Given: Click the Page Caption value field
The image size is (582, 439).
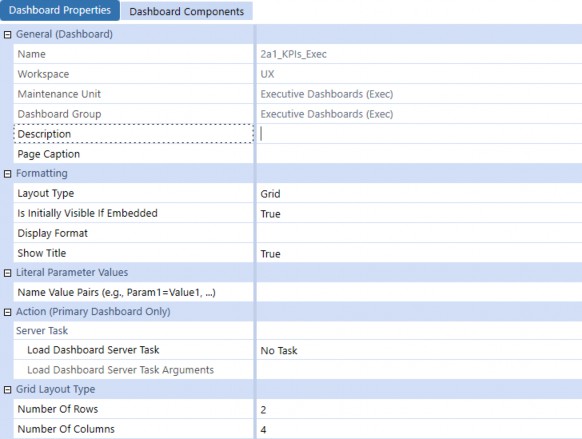Looking at the screenshot, I should pyautogui.click(x=419, y=154).
